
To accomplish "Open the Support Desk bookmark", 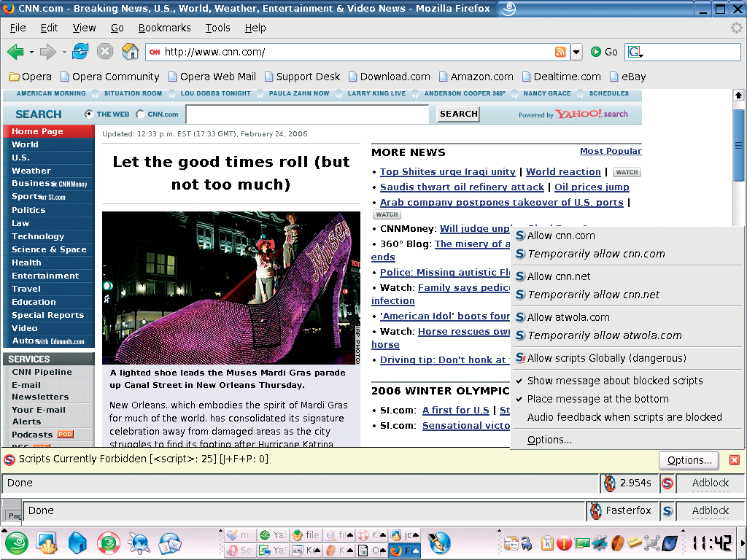I will 302,77.
